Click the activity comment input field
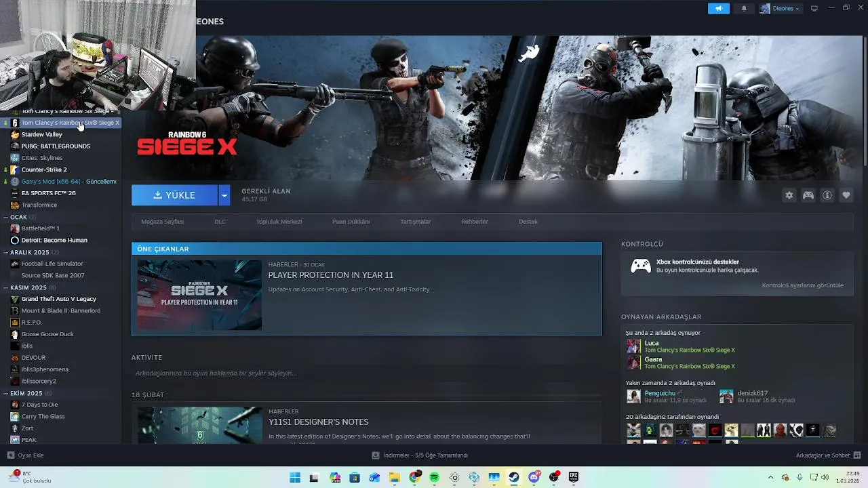This screenshot has width=868, height=488. click(366, 373)
